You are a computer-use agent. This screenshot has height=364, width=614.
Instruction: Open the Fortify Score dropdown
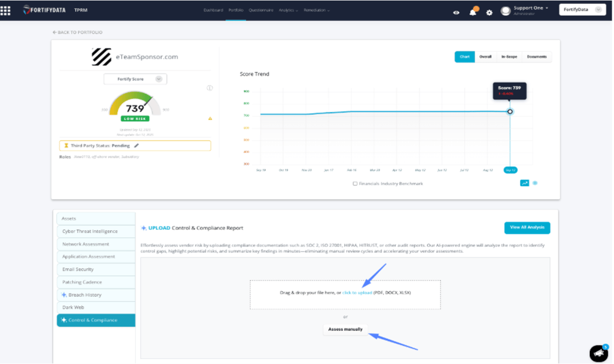tap(135, 78)
